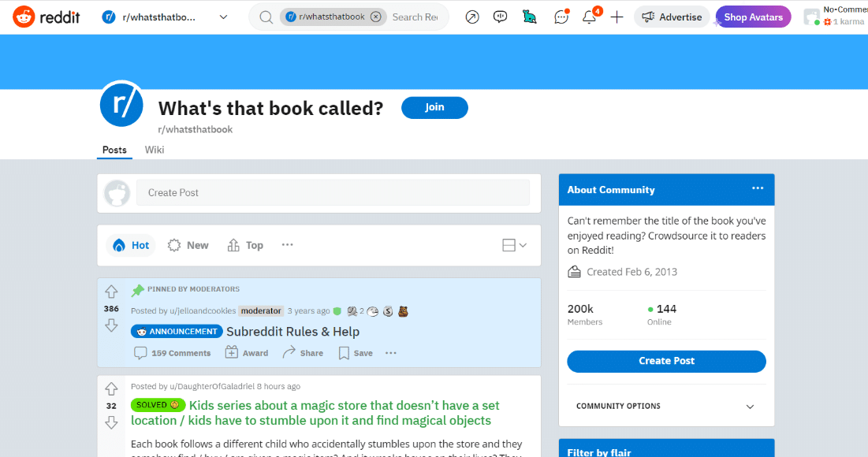Viewport: 868px width, 457px height.
Task: Click the plus icon to create a post
Action: 617,16
